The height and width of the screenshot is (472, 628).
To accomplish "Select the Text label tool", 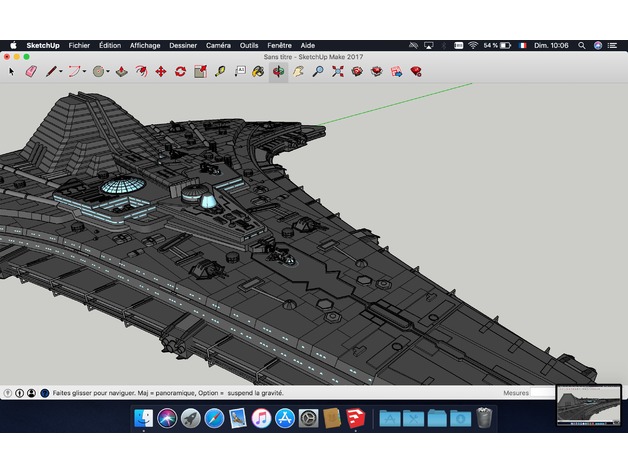I will [x=240, y=72].
